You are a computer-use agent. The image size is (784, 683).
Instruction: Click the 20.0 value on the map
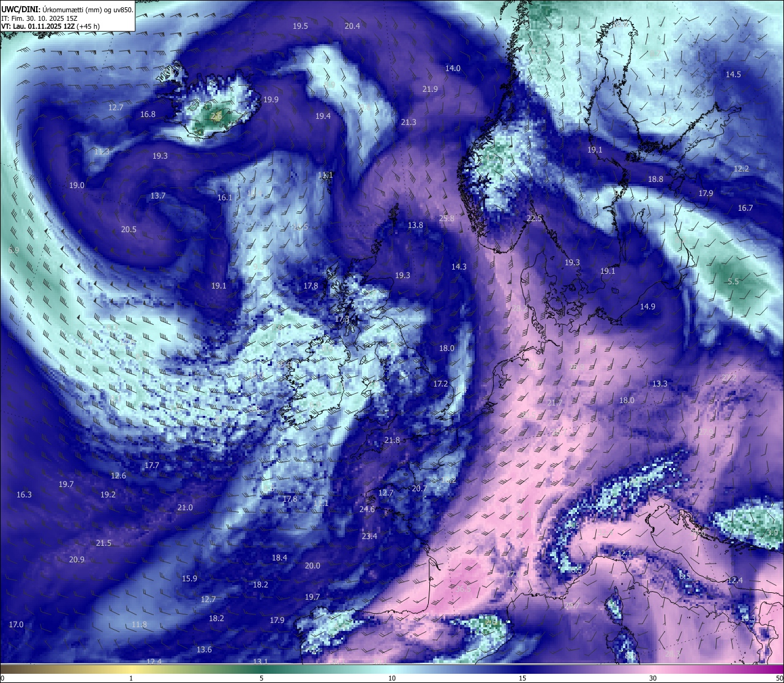312,566
